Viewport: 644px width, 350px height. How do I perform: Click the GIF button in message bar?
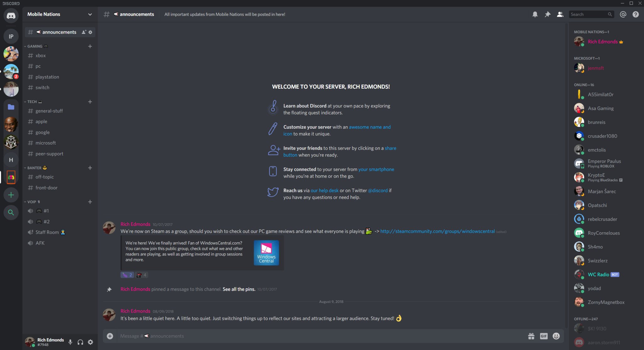pos(543,336)
